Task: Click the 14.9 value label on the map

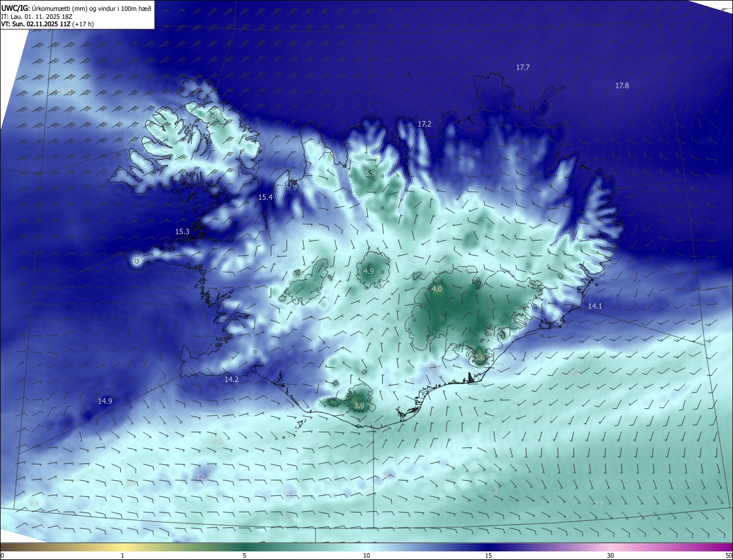Action: coord(105,401)
